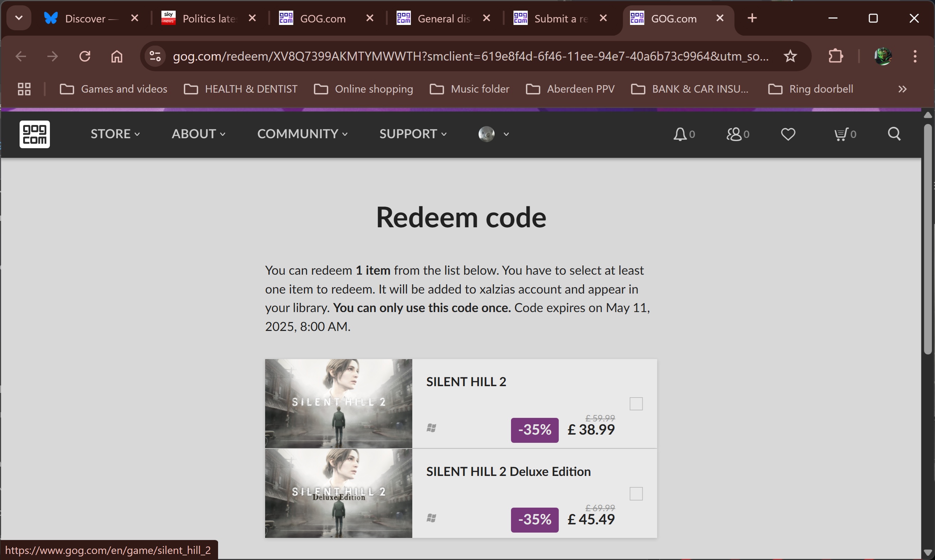The width and height of the screenshot is (935, 560).
Task: Open the shopping cart icon
Action: click(x=845, y=134)
